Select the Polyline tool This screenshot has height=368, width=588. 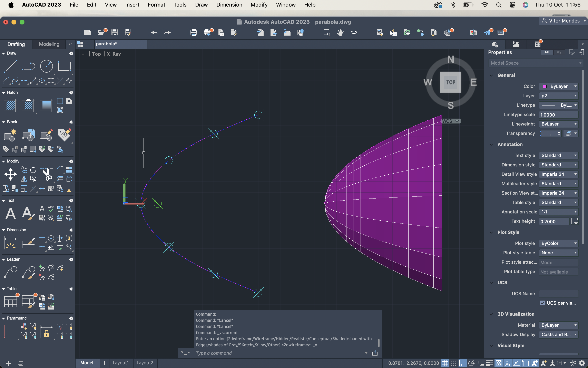[x=28, y=66]
